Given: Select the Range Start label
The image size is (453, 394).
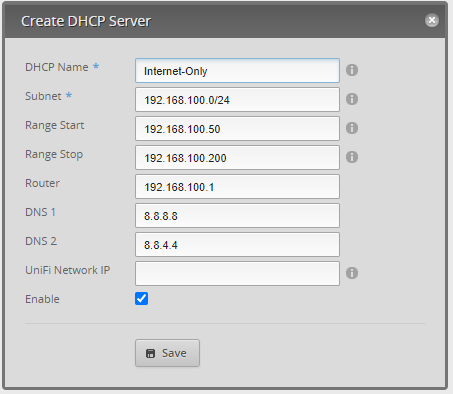Looking at the screenshot, I should pyautogui.click(x=55, y=126).
